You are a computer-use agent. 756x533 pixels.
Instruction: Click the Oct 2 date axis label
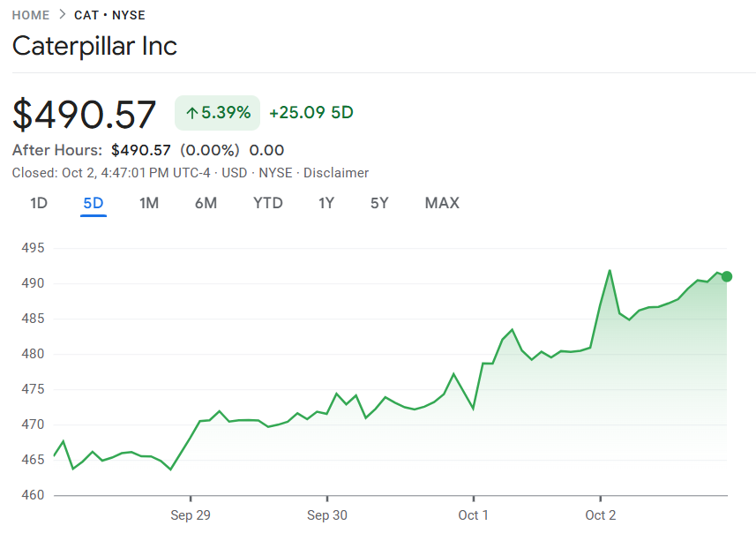[600, 515]
